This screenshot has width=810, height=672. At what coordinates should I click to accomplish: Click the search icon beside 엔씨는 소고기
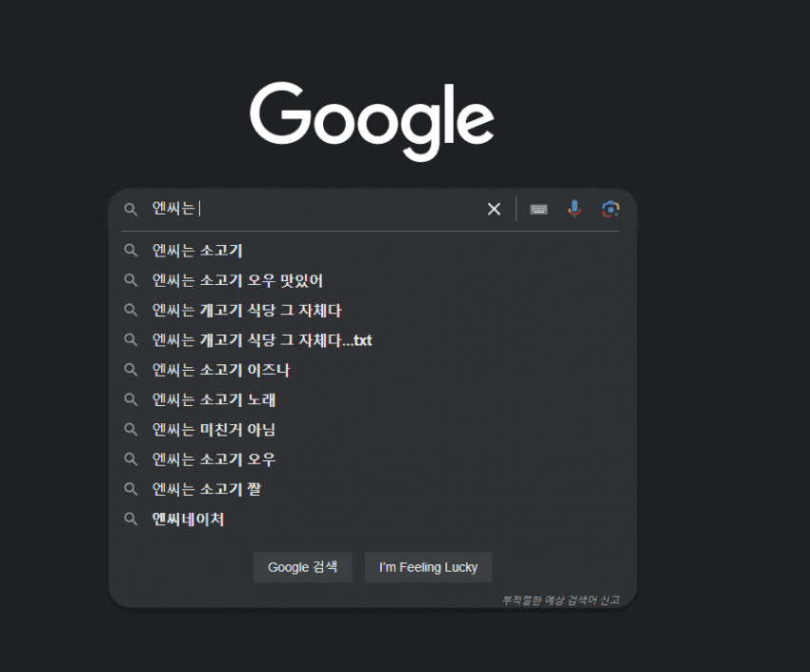[x=132, y=251]
